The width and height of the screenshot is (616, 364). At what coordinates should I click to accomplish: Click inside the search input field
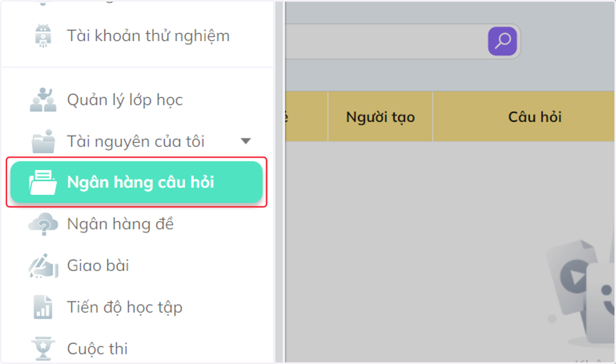point(386,41)
